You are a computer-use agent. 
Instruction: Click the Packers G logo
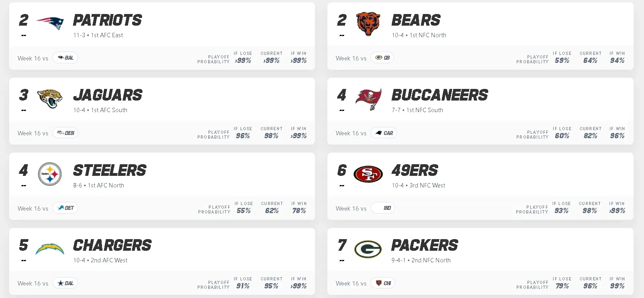(368, 249)
